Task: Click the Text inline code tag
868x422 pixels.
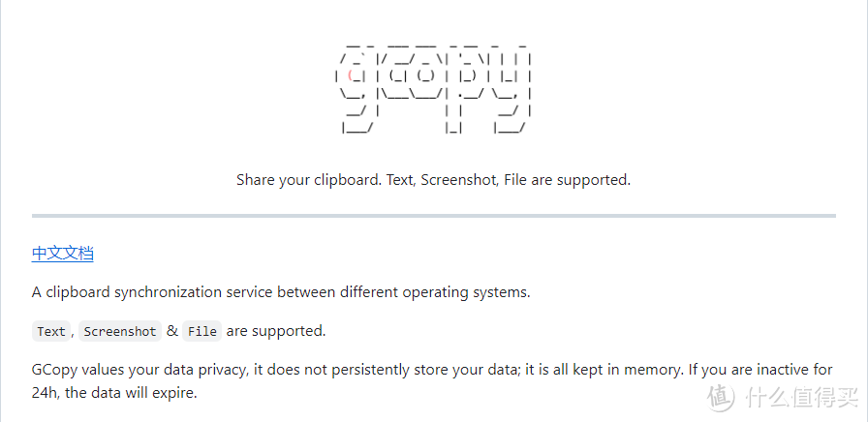Action: [x=51, y=331]
